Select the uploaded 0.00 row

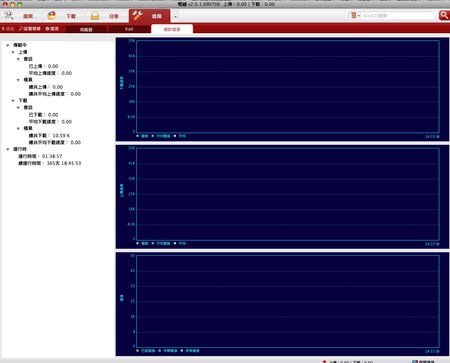43,66
